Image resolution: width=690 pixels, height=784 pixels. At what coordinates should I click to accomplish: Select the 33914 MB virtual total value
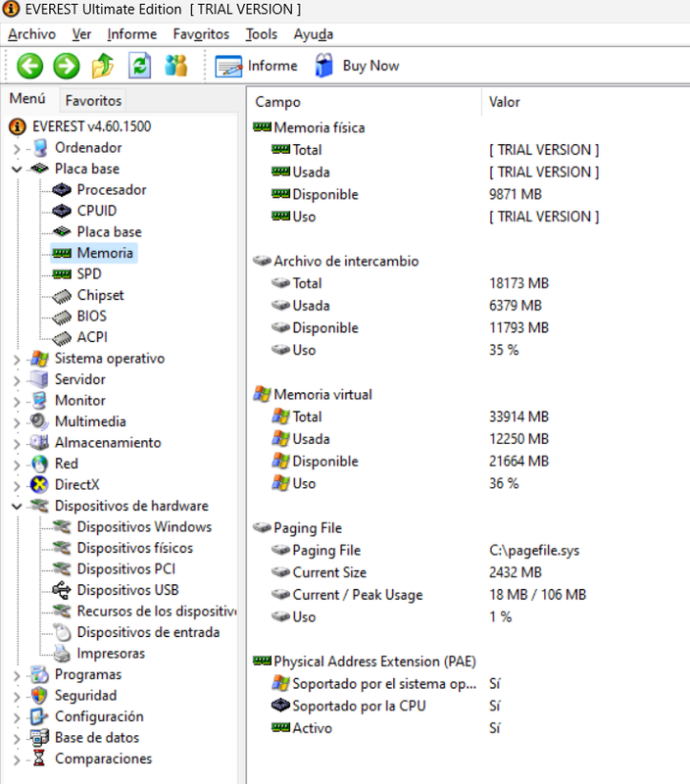tap(518, 416)
